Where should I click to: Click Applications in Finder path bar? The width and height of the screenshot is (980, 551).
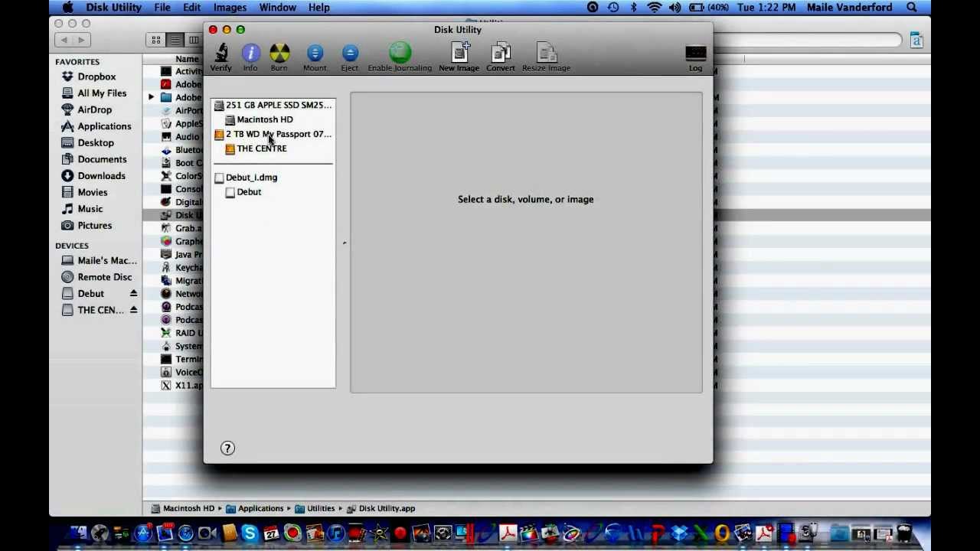[x=255, y=508]
